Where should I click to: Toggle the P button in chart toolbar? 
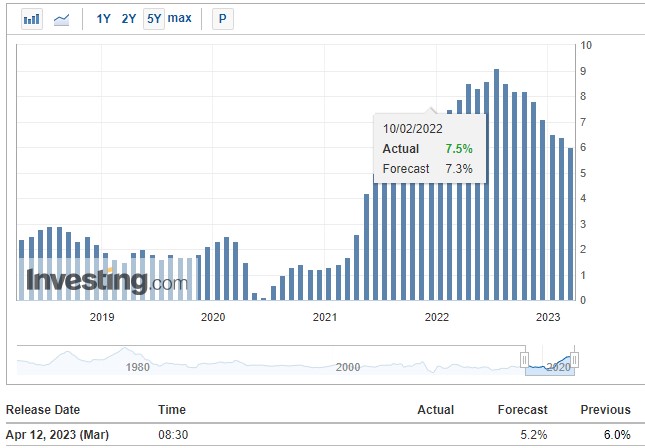point(222,19)
